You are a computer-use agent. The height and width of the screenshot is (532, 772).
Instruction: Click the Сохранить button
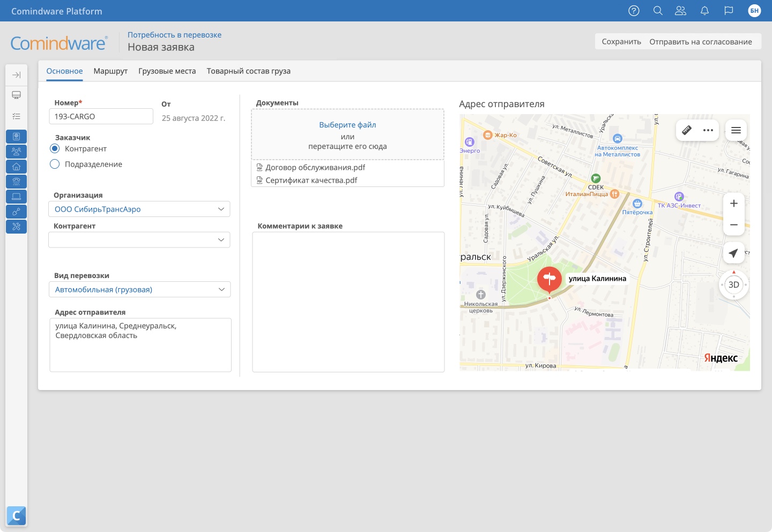(621, 42)
